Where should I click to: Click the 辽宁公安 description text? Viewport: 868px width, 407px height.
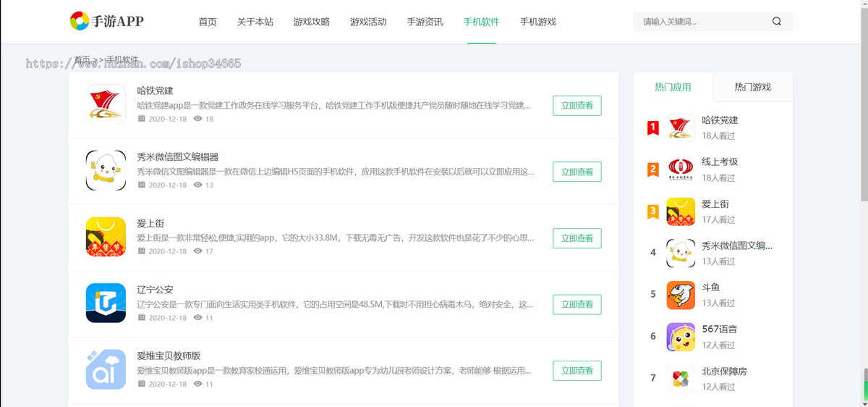336,305
